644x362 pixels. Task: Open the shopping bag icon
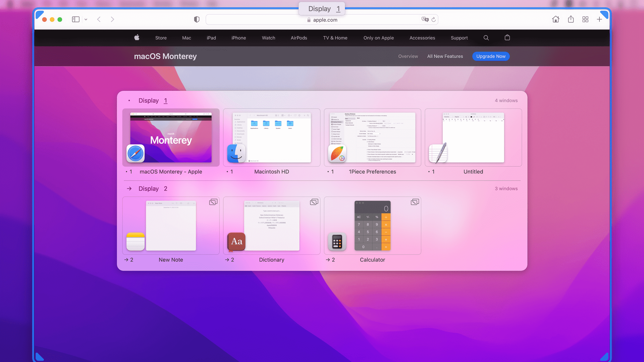[x=507, y=37]
